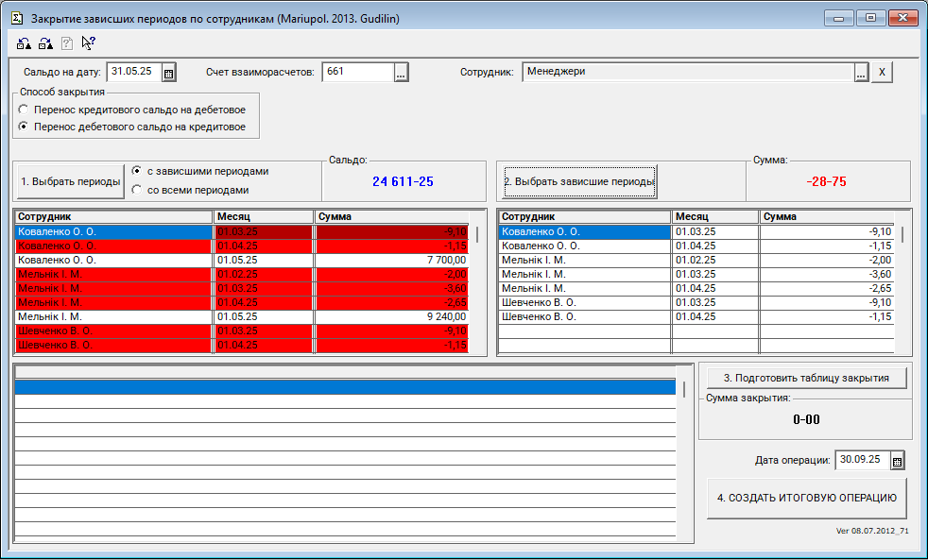Clear the Сотрудник field with X button
The height and width of the screenshot is (560, 928).
[882, 73]
